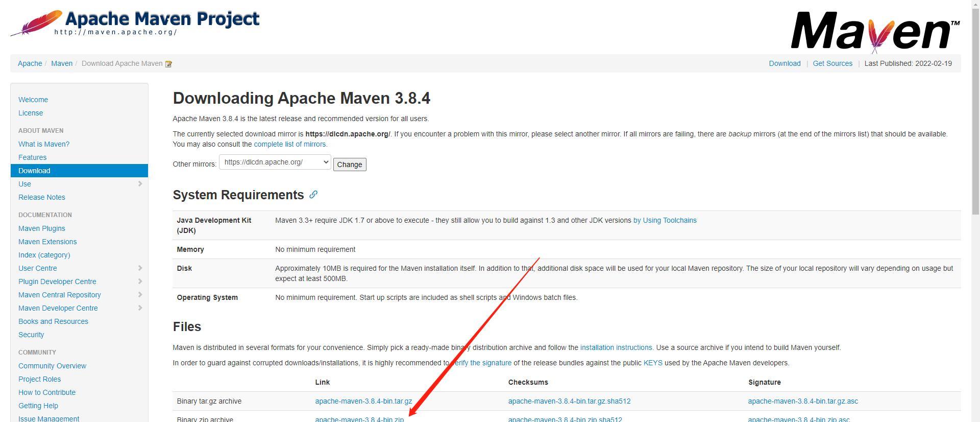
Task: Download apache-maven-3.8.4-bin.tar.gz
Action: pos(363,401)
